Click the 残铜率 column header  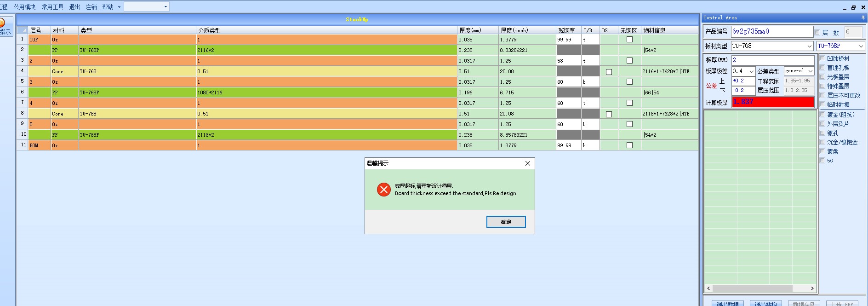pyautogui.click(x=569, y=30)
